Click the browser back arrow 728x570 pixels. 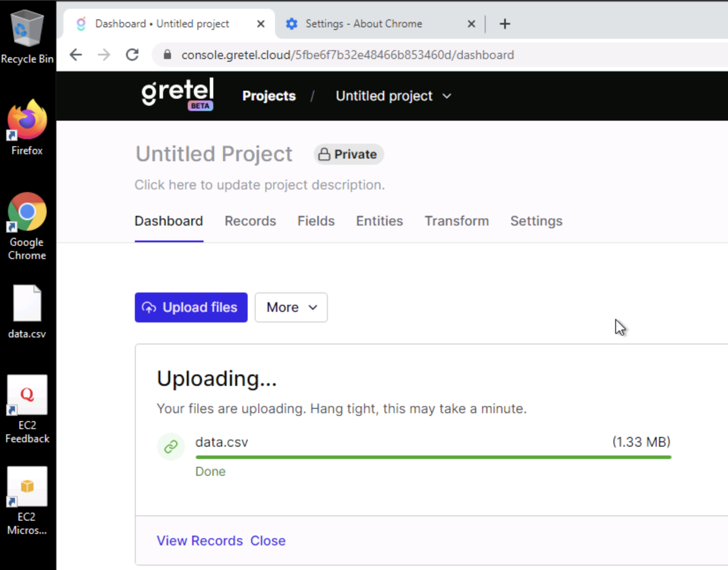[x=76, y=54]
